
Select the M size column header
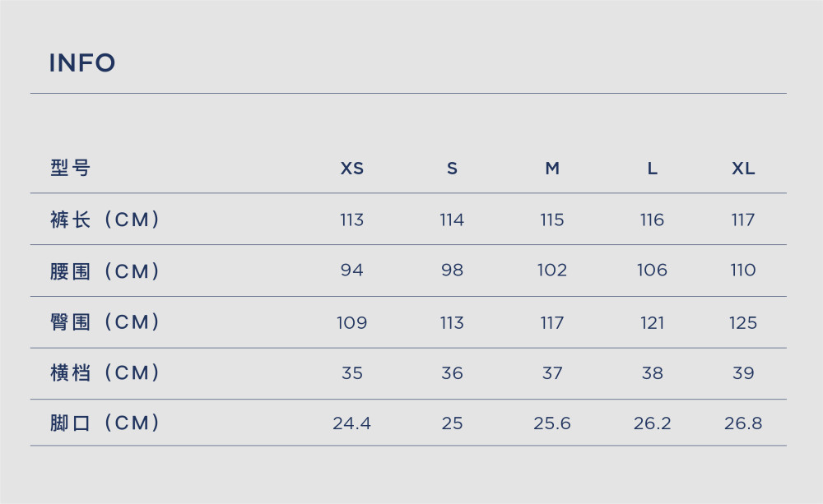pos(552,169)
